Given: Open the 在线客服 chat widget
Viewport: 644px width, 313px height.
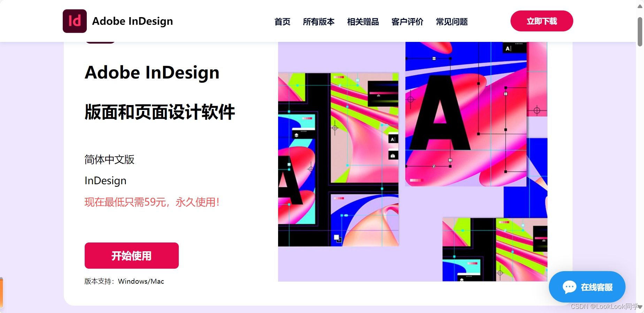Looking at the screenshot, I should tap(587, 287).
